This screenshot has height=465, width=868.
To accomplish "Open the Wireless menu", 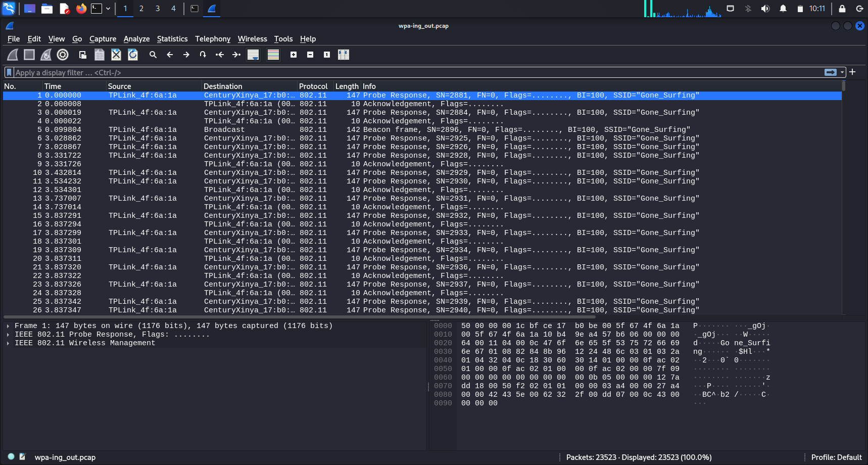I will pyautogui.click(x=252, y=39).
